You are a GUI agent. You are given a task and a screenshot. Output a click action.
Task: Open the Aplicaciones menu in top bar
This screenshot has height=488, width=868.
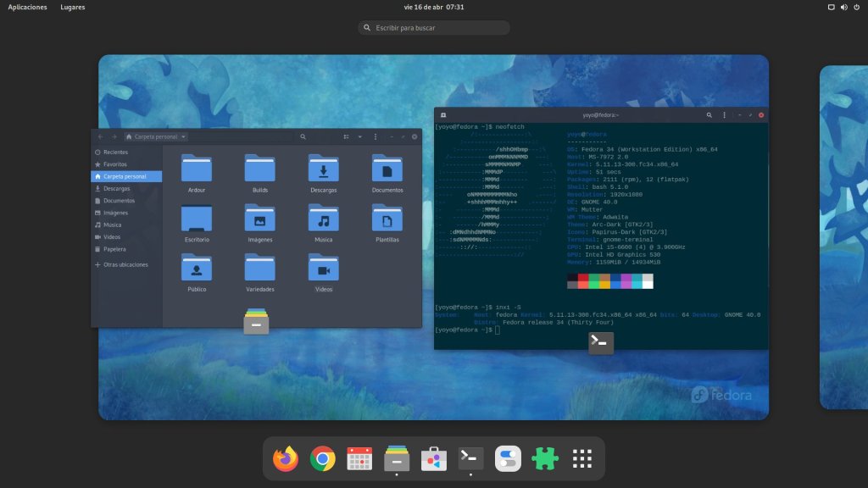[x=27, y=7]
